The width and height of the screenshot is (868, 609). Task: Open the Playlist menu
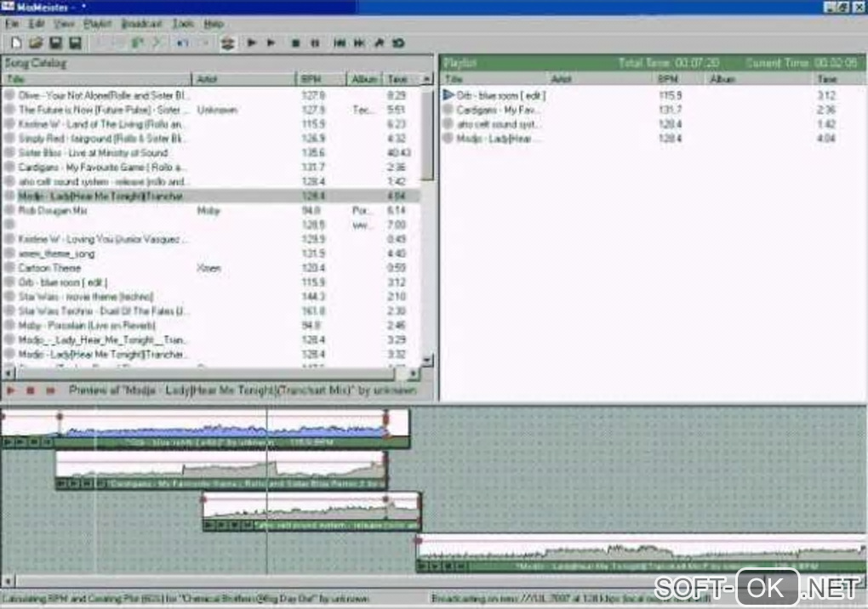[x=97, y=24]
